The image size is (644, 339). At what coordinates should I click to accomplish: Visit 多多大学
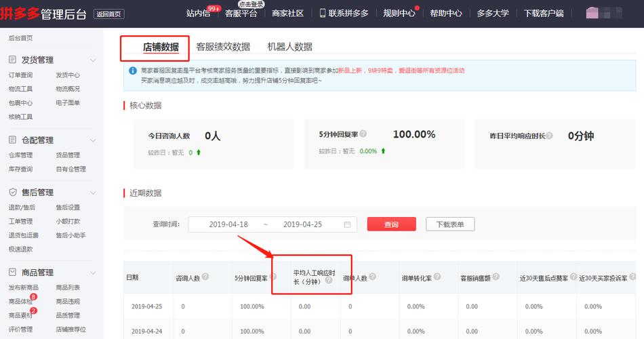(x=493, y=13)
